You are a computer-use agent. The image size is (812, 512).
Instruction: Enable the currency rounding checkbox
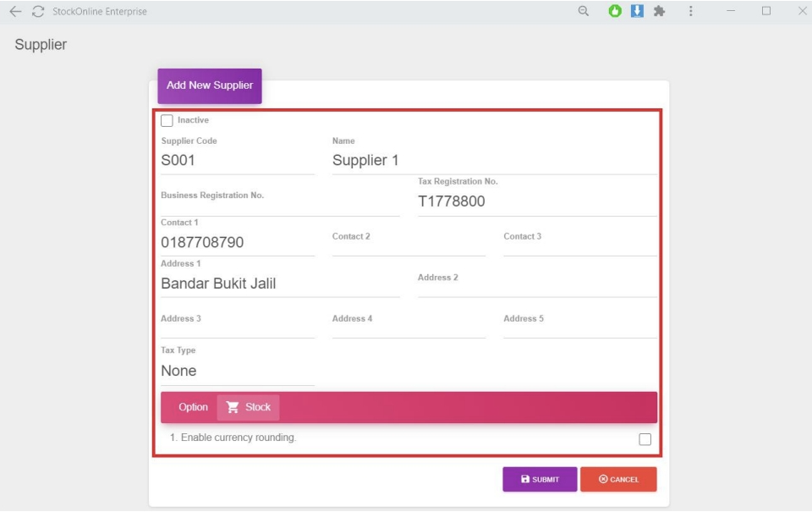click(x=645, y=439)
